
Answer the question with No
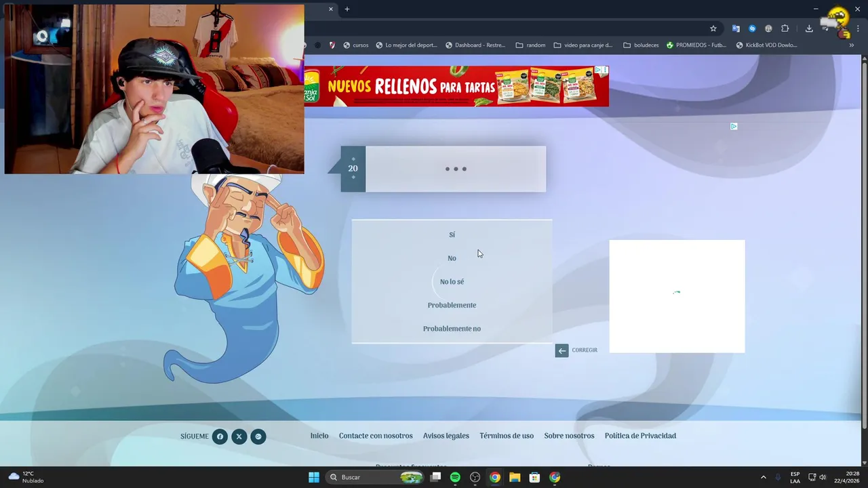click(x=452, y=258)
